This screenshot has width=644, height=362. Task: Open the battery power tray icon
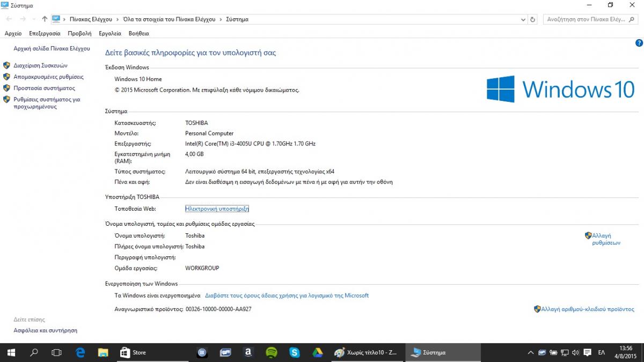(553, 352)
